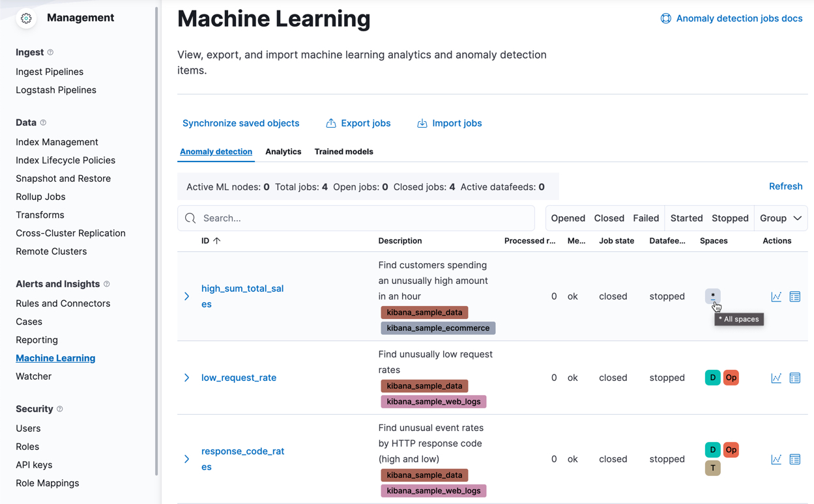Click the Refresh link

785,186
